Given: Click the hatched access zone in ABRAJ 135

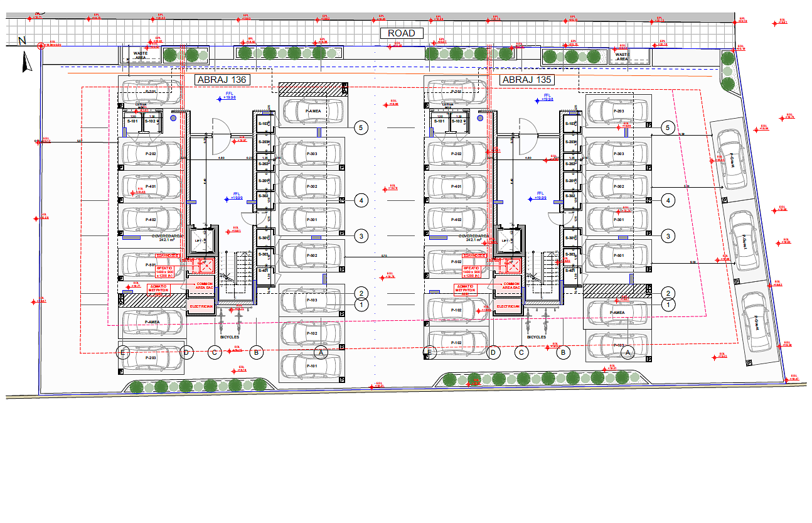Looking at the screenshot, I should (615, 289).
